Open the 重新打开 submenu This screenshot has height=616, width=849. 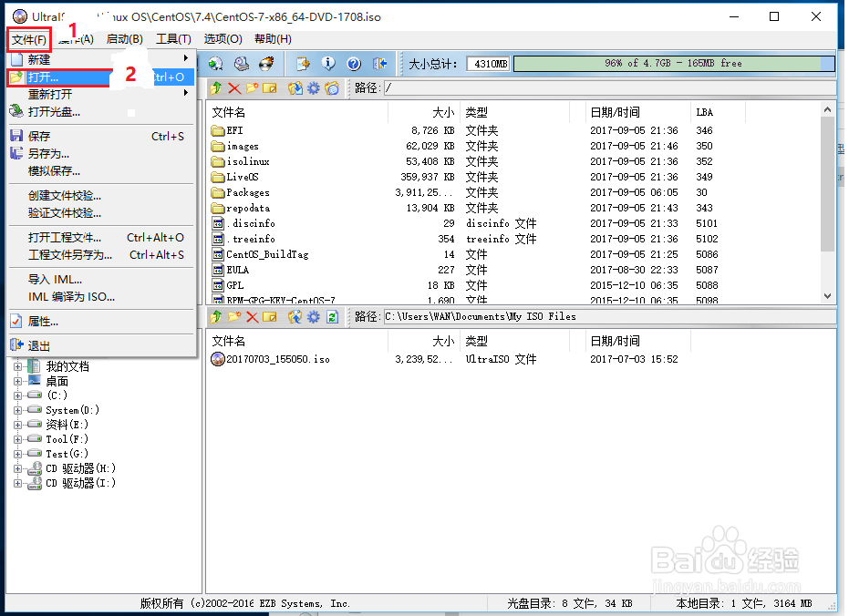[100, 94]
